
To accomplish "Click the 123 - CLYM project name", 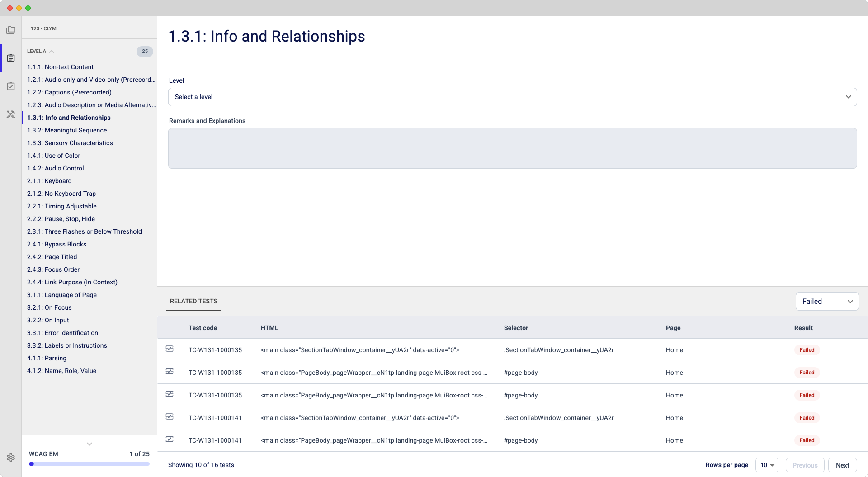I will coord(43,28).
